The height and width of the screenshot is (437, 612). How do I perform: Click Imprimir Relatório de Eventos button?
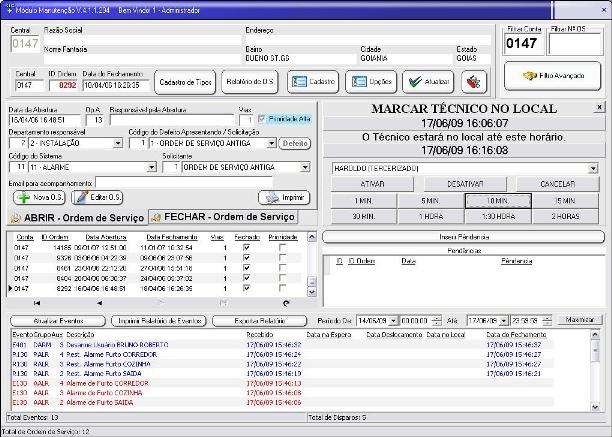[158, 321]
